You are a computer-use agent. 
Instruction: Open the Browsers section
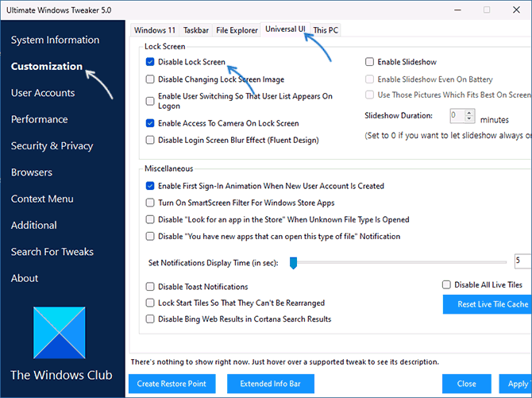point(32,172)
